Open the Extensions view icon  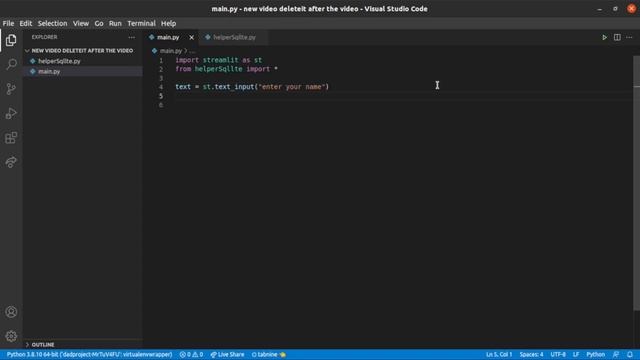tap(11, 138)
